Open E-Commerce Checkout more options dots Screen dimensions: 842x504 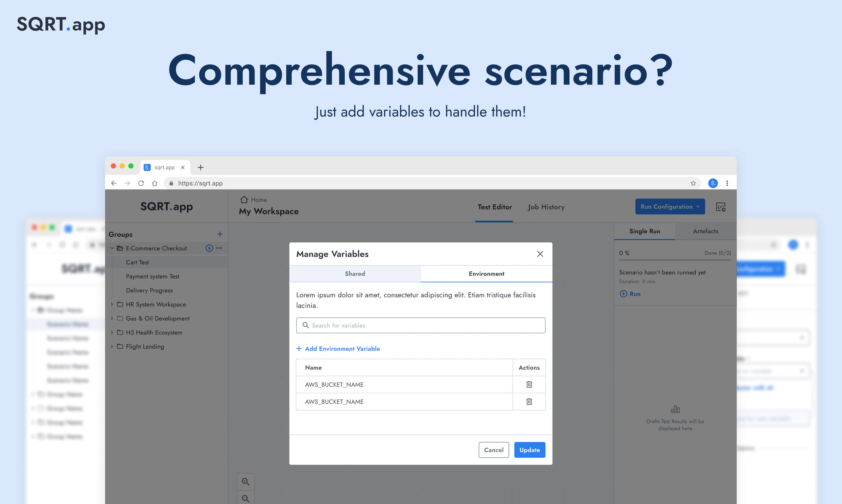point(219,248)
